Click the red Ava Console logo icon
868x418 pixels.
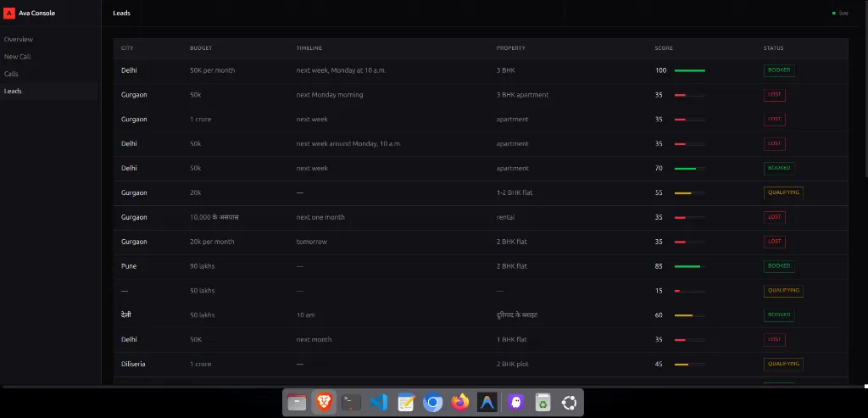pyautogui.click(x=8, y=13)
